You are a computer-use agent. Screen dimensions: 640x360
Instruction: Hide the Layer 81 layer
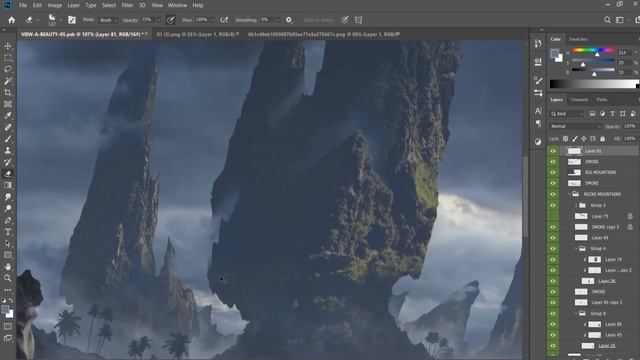click(553, 151)
